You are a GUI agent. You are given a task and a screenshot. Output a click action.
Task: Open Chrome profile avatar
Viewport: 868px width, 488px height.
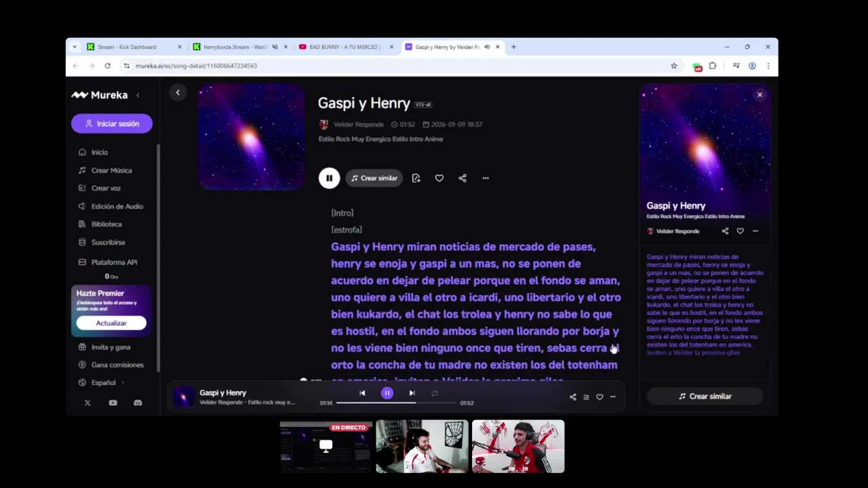tap(752, 66)
